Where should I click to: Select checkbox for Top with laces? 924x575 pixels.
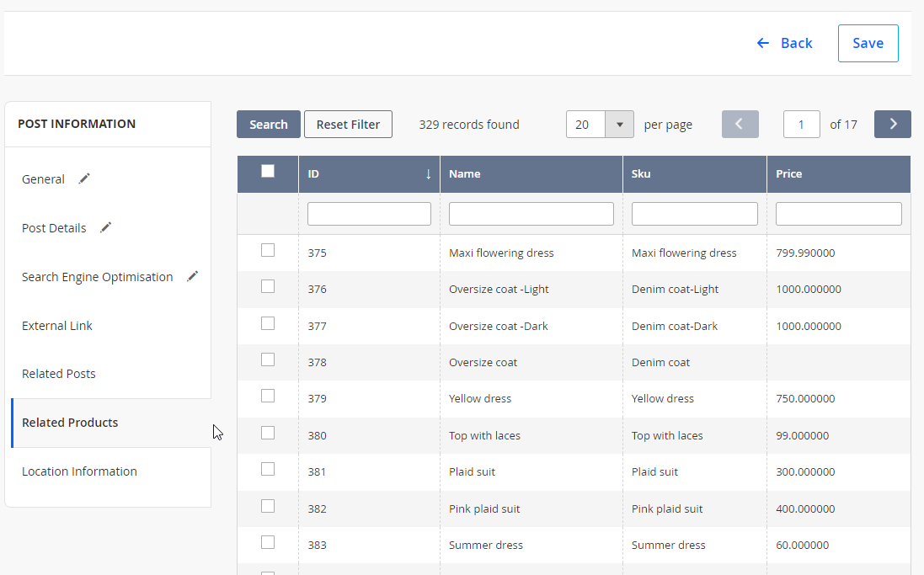pos(268,433)
